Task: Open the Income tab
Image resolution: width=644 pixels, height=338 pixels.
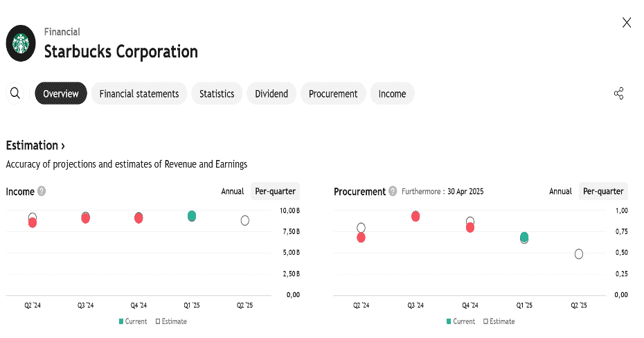Action: [x=392, y=94]
